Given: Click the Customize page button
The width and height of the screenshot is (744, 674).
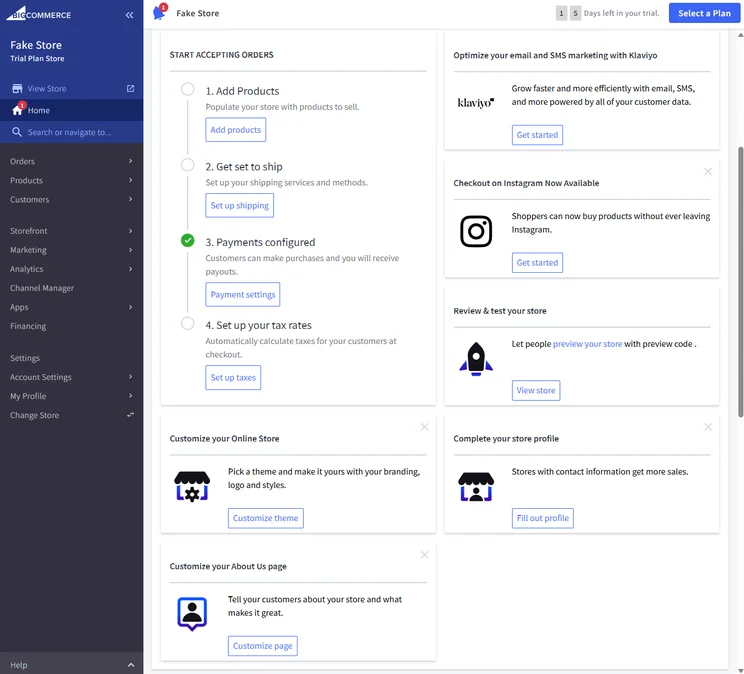Looking at the screenshot, I should pos(262,646).
